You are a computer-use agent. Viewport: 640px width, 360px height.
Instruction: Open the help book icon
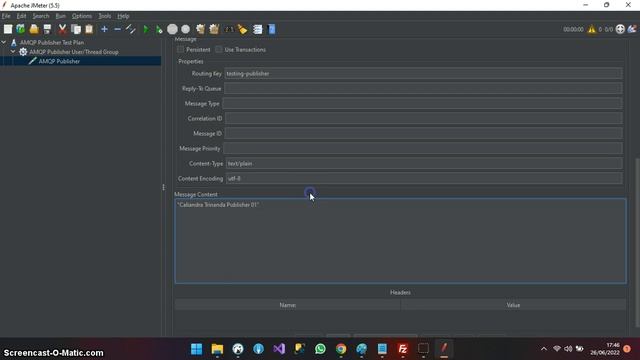(x=271, y=29)
